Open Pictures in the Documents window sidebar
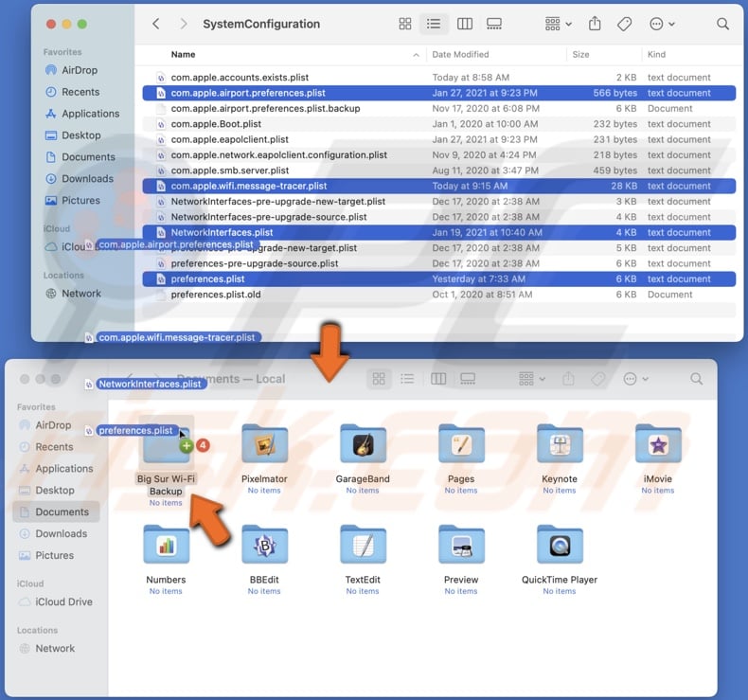The width and height of the screenshot is (748, 700). 46,555
